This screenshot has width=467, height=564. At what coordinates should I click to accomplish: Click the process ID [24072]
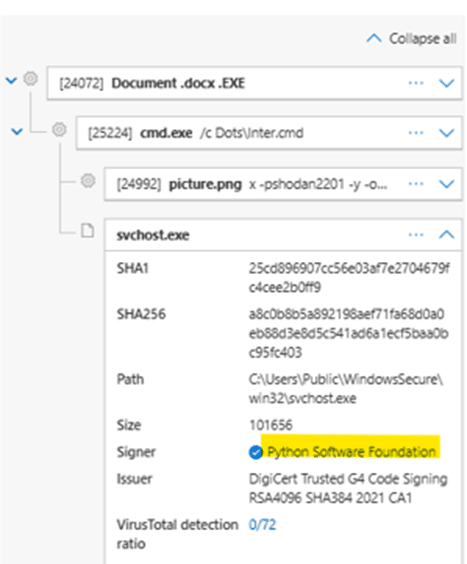[81, 83]
